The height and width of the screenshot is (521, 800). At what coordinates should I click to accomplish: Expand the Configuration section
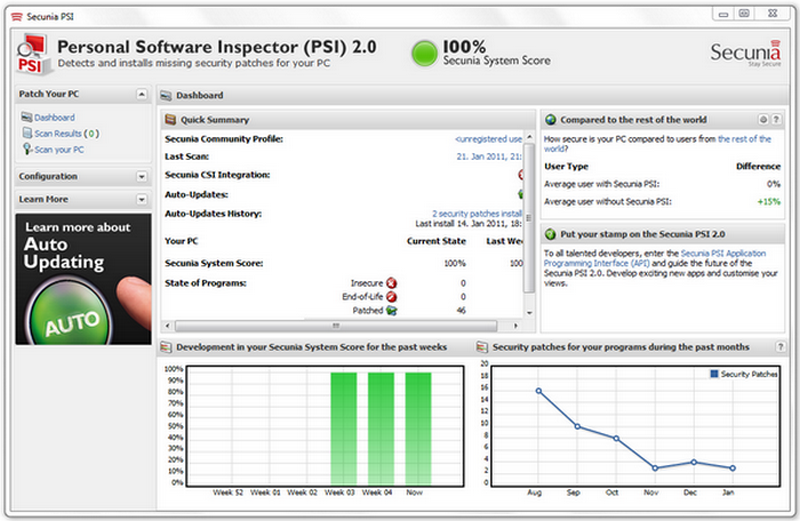point(141,177)
